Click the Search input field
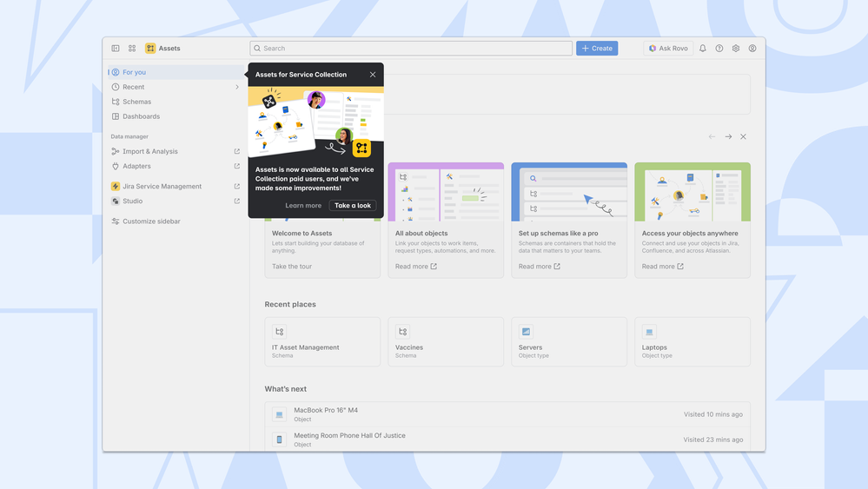This screenshot has height=489, width=868. 411,49
